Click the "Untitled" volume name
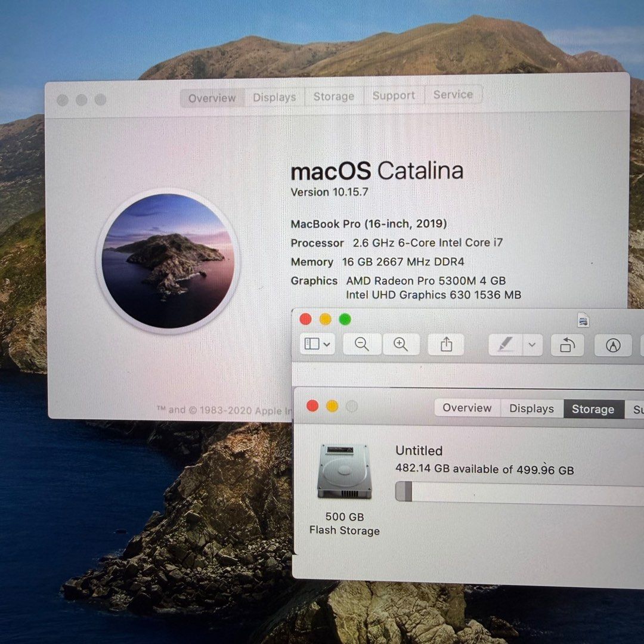644x644 pixels. [x=419, y=451]
